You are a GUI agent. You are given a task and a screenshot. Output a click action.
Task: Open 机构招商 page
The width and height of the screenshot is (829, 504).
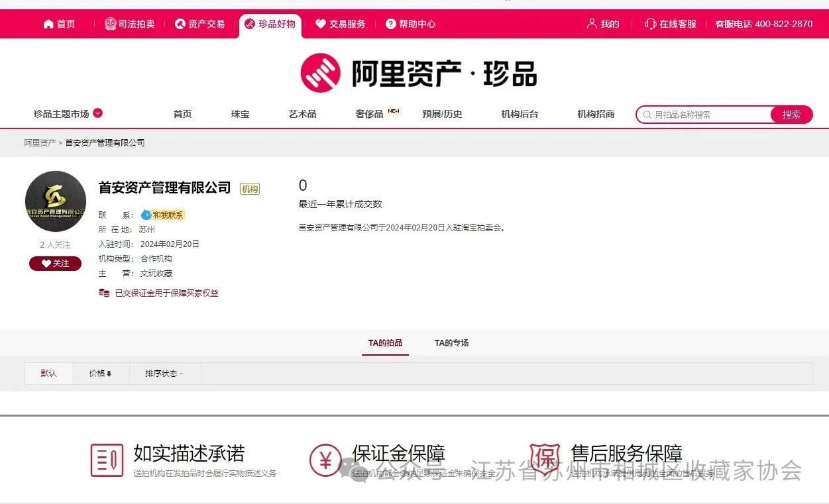596,114
